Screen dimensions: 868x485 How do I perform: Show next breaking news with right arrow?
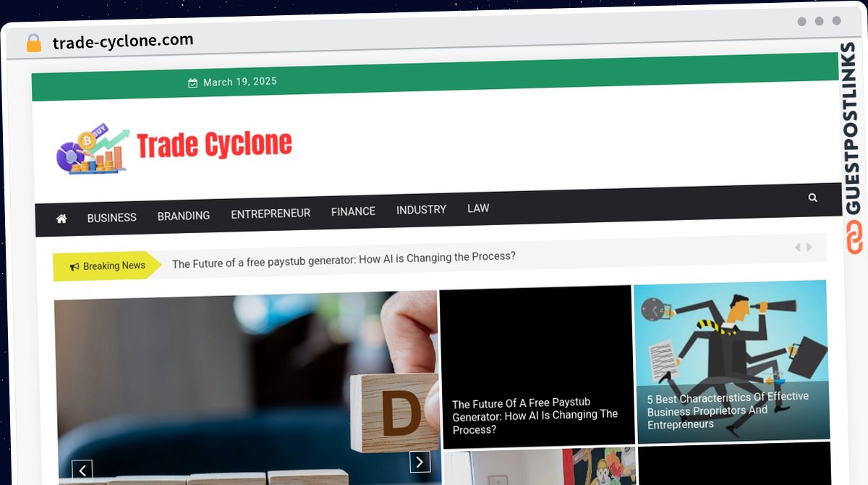pos(809,247)
